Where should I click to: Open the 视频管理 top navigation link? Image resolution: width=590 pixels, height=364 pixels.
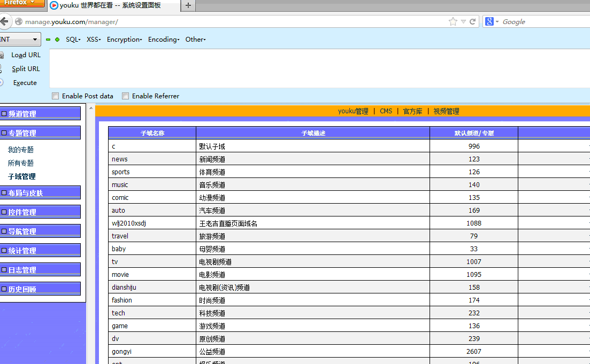click(446, 111)
